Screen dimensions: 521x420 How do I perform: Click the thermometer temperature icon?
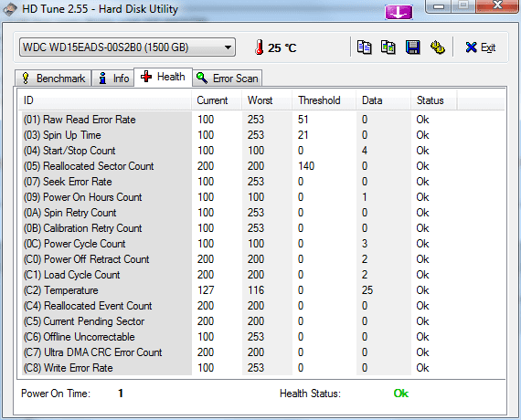[260, 47]
